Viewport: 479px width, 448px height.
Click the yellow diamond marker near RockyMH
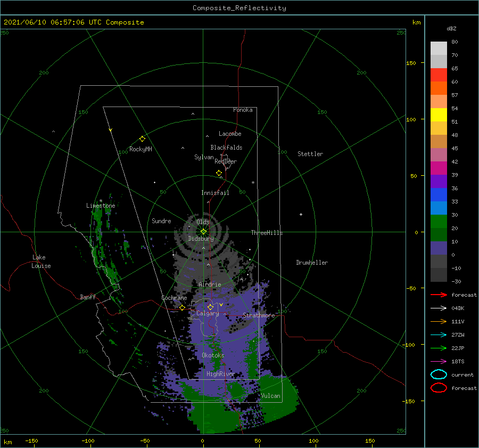tap(142, 139)
